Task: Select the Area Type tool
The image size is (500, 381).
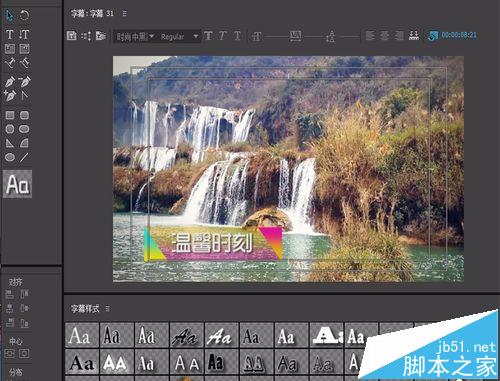Action: coord(10,49)
